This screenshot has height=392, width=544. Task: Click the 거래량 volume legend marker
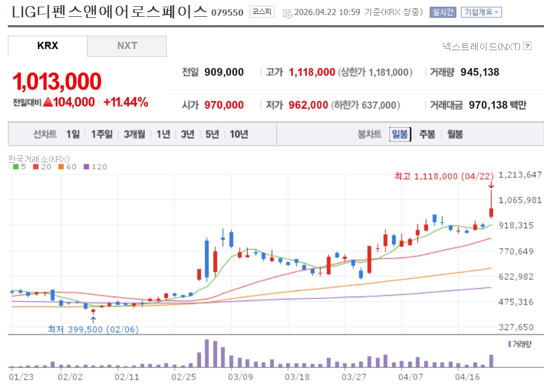tap(509, 344)
